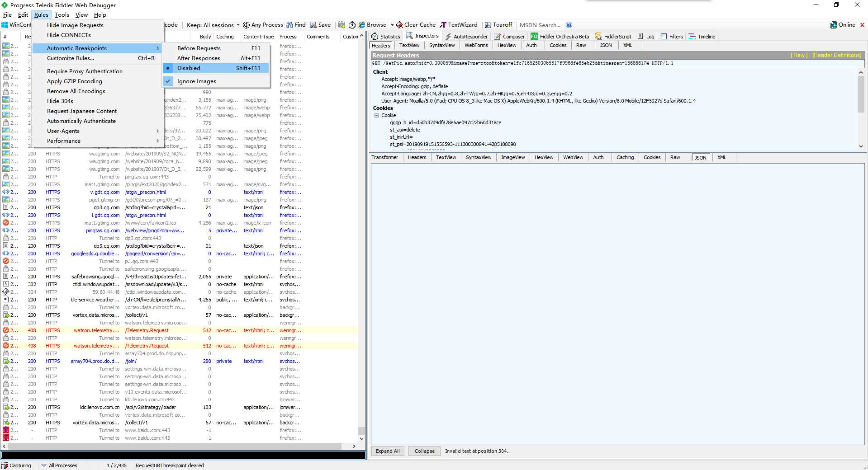Open the Browse dropdown arrow
Screen dimensions: 868x470
[392, 25]
